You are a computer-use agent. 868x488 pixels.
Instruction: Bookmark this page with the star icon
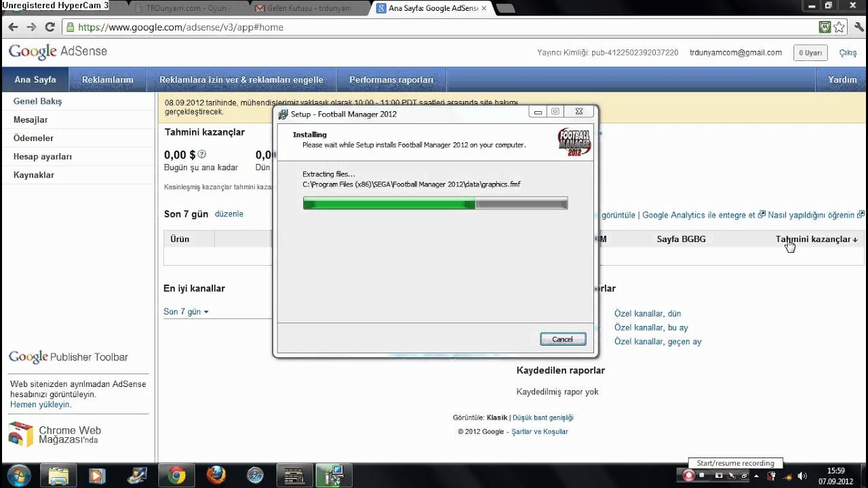(x=840, y=27)
